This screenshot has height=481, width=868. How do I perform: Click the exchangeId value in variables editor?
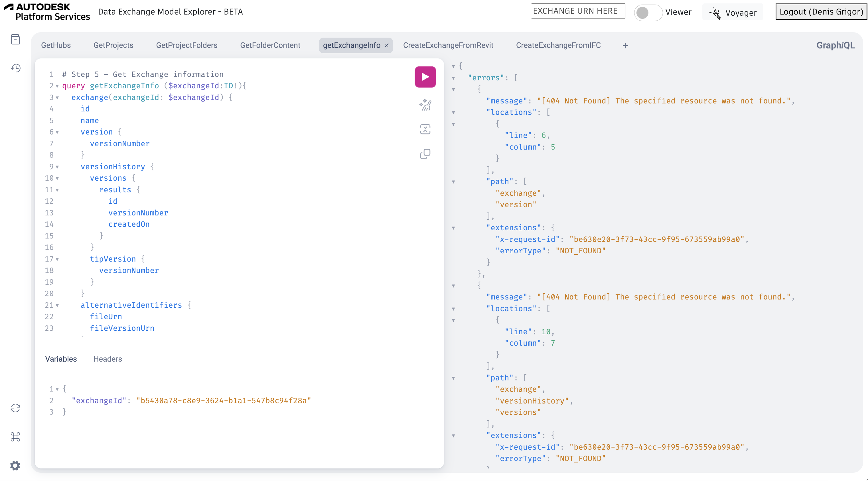coord(224,400)
